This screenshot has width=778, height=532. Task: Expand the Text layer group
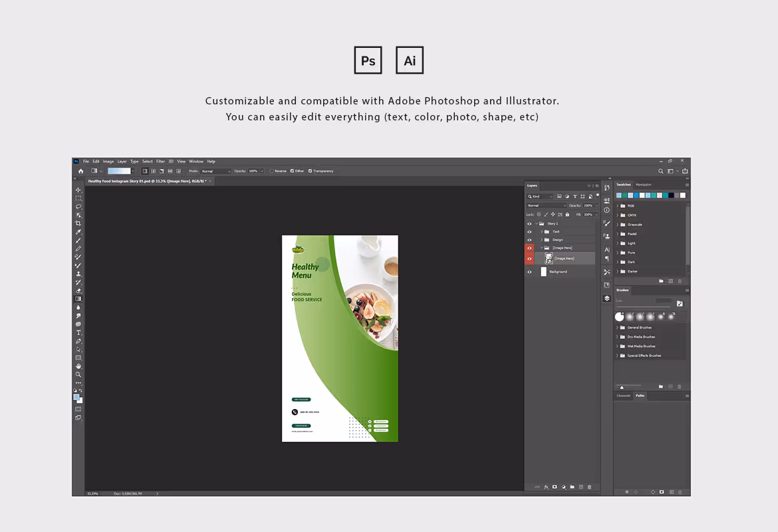(541, 232)
